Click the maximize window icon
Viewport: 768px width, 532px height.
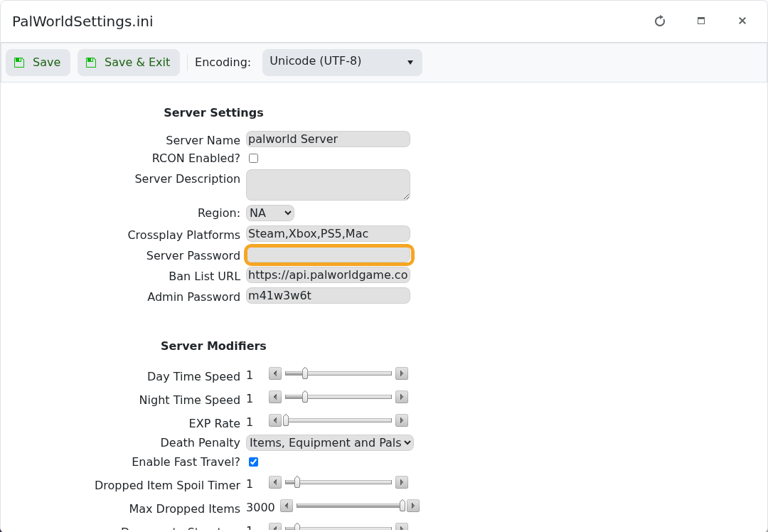click(701, 21)
